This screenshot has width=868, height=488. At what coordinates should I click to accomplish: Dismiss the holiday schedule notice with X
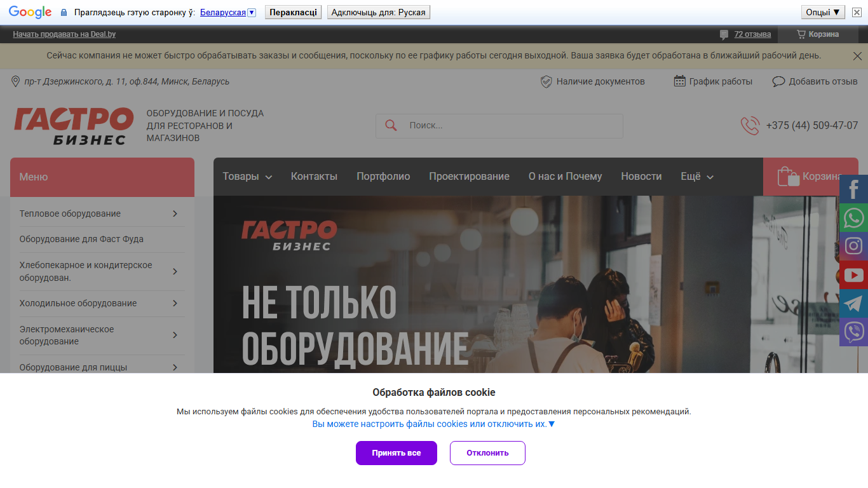coord(857,56)
